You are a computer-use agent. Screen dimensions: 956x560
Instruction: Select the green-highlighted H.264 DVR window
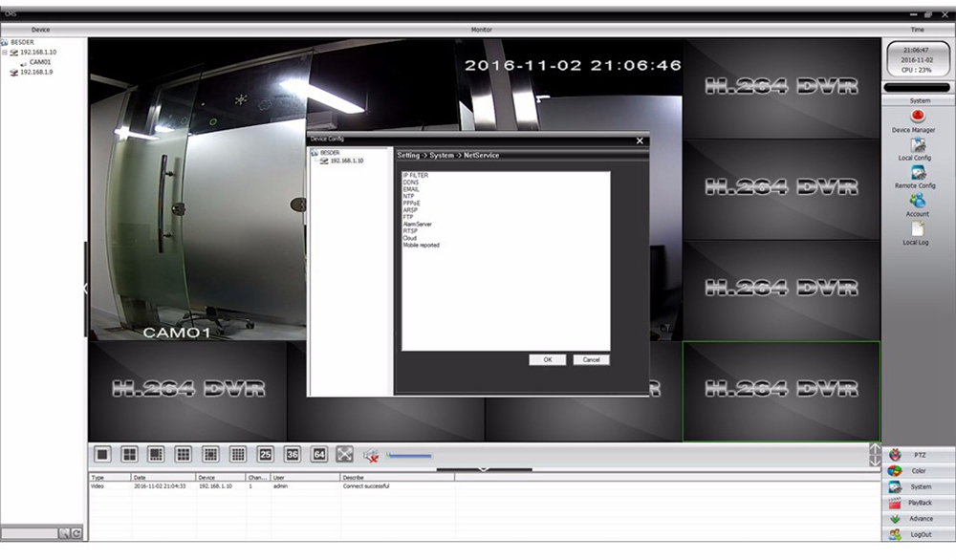(781, 391)
